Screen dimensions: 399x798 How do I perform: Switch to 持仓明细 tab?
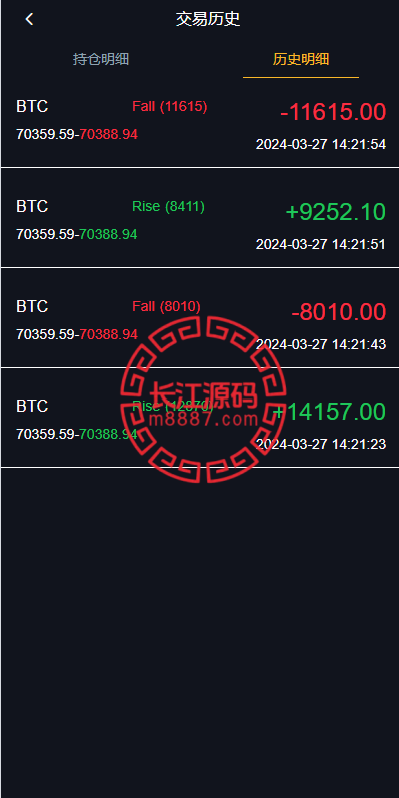click(x=101, y=59)
